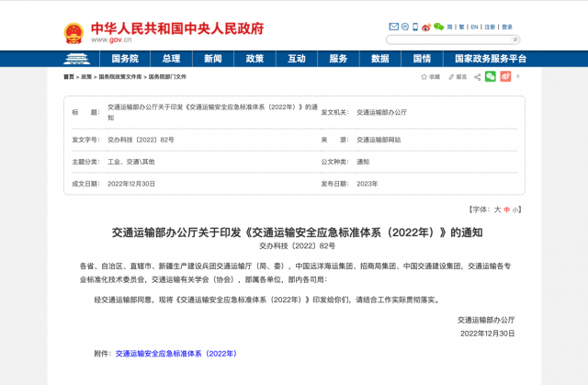Click the pencil 留言 comment icon
The image size is (588, 385).
point(458,77)
